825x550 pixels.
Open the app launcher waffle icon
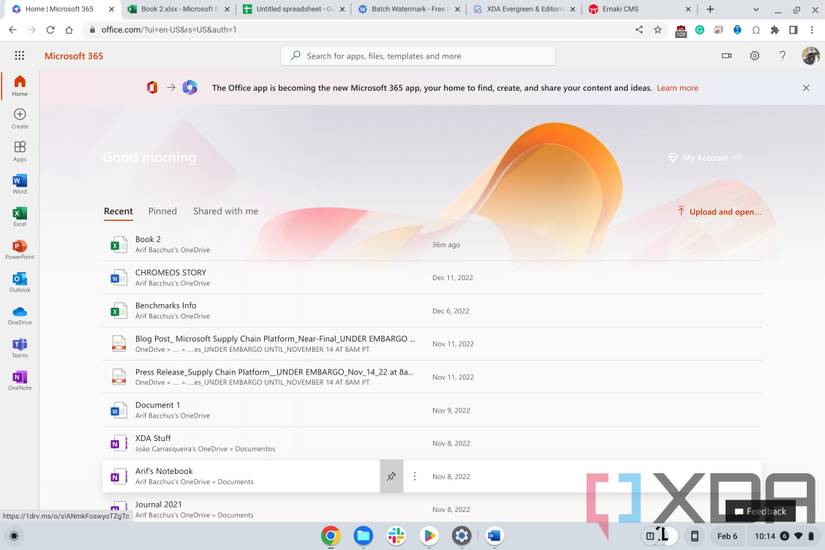pos(19,55)
